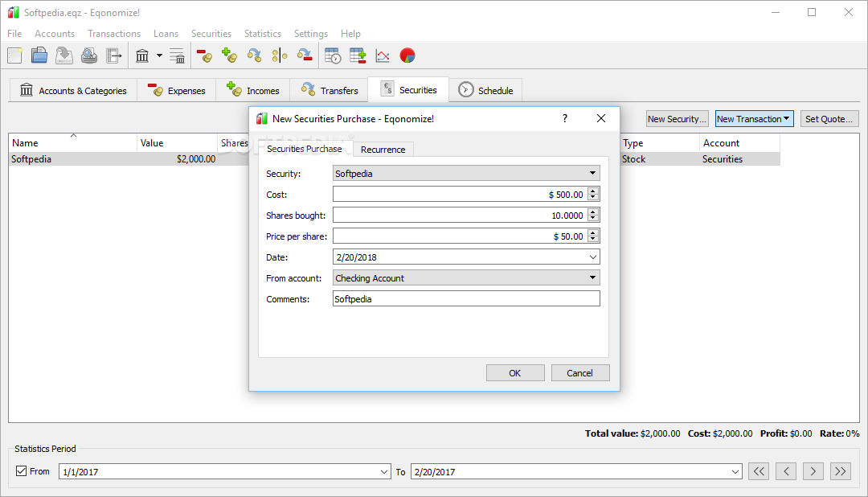This screenshot has width=868, height=497.
Task: Click the single-right next month button
Action: (813, 471)
